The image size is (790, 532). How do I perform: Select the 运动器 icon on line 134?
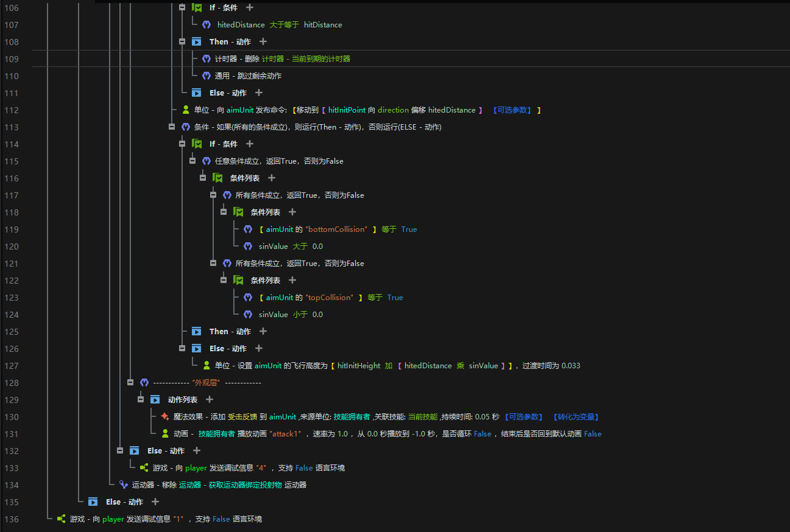[124, 485]
